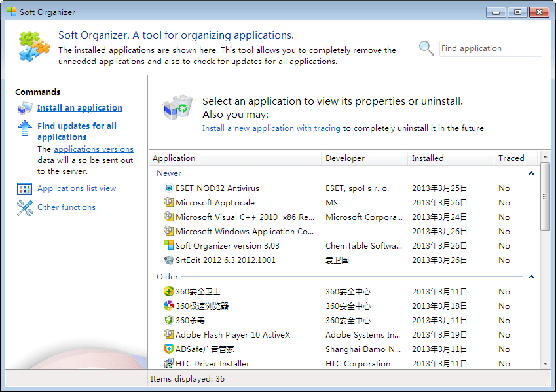Click HTC Corporation developer cell
556x392 pixels.
358,364
